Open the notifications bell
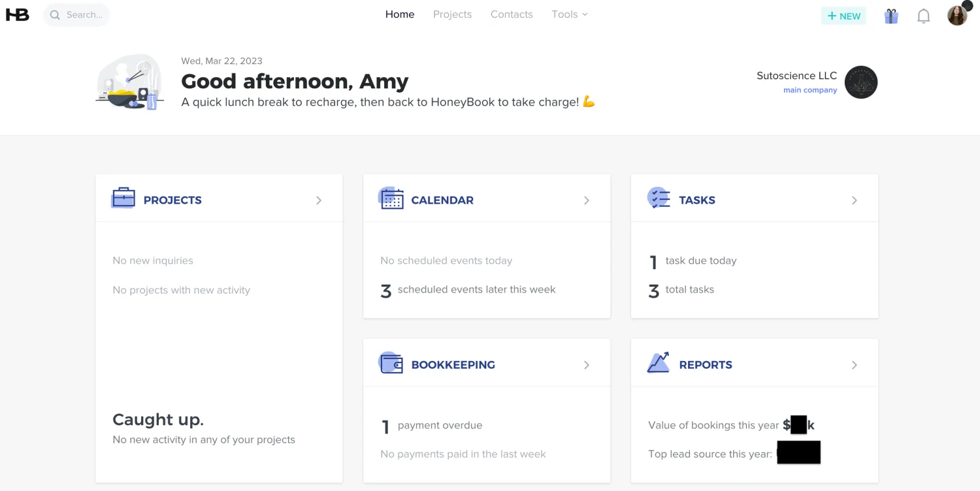 coord(923,16)
